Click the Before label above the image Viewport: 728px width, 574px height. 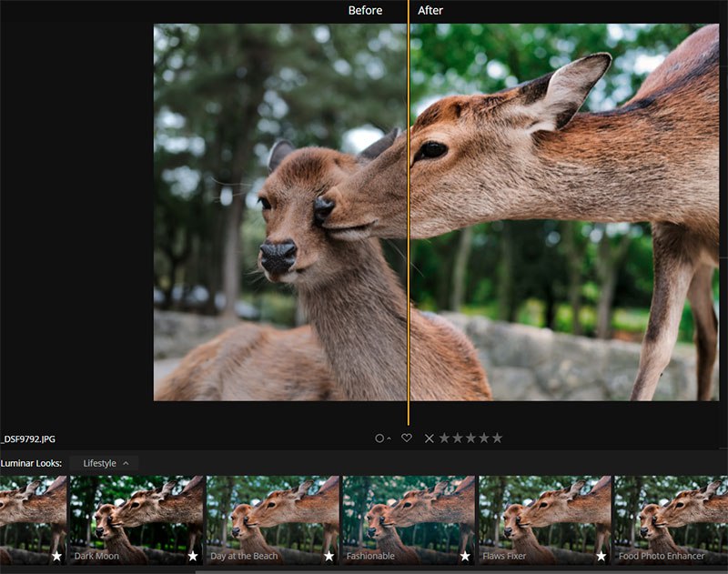pos(365,11)
